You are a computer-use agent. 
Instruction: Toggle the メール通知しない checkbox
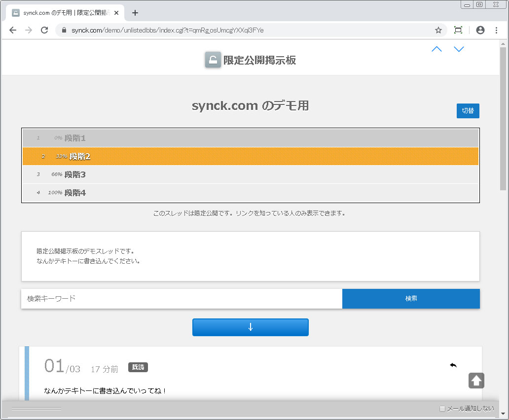point(442,409)
